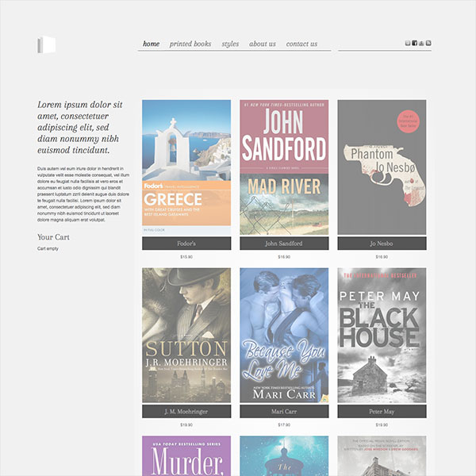Open the Because You Love Me cover
Image resolution: width=476 pixels, height=476 pixels.
284,335
